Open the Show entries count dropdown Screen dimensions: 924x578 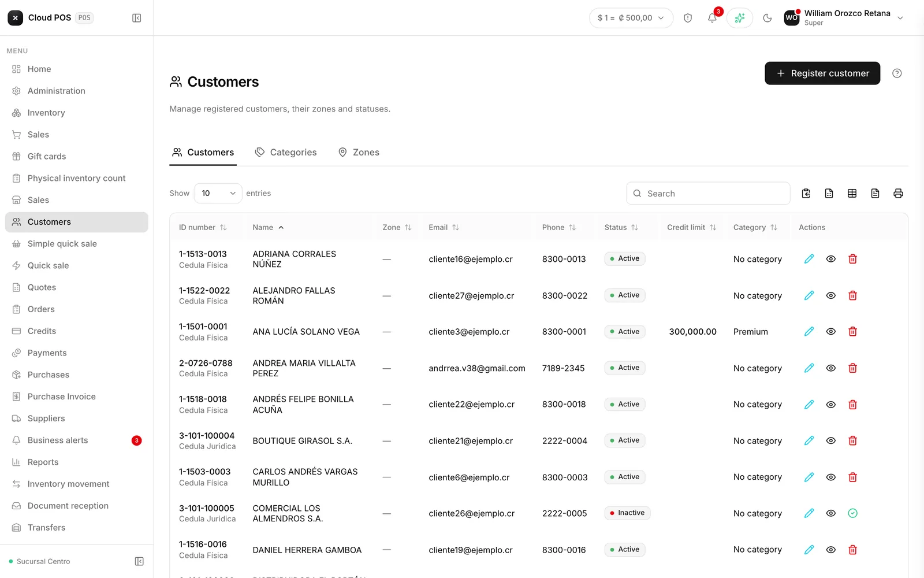coord(218,194)
